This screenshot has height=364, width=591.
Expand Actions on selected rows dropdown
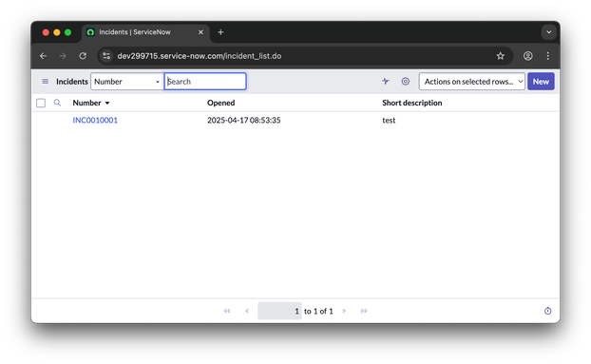[x=472, y=82]
